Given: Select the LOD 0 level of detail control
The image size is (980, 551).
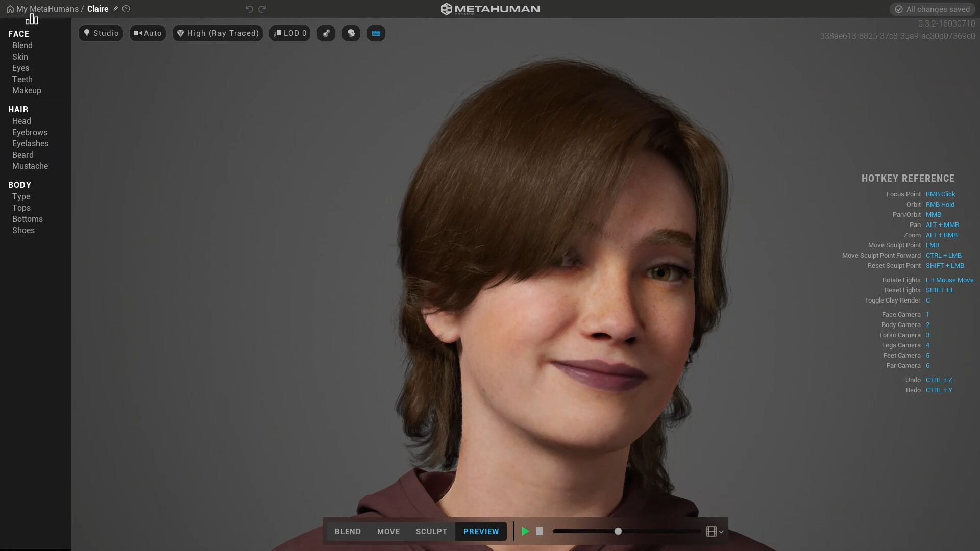Looking at the screenshot, I should tap(289, 33).
